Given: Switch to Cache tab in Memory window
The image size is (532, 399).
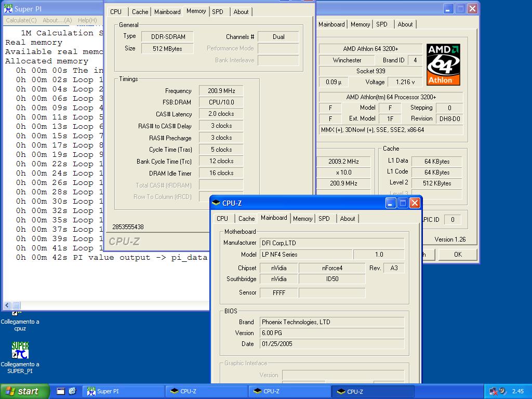Looking at the screenshot, I should point(140,11).
